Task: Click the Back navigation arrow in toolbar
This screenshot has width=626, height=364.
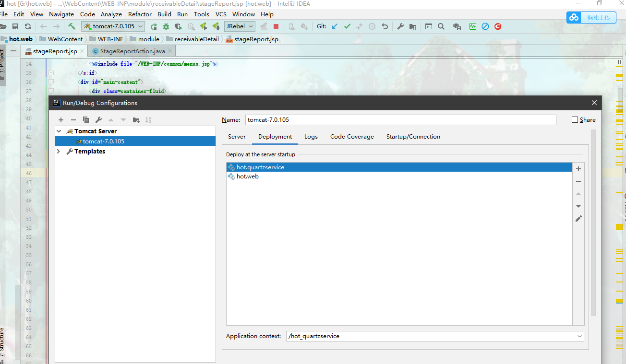Action: [44, 26]
